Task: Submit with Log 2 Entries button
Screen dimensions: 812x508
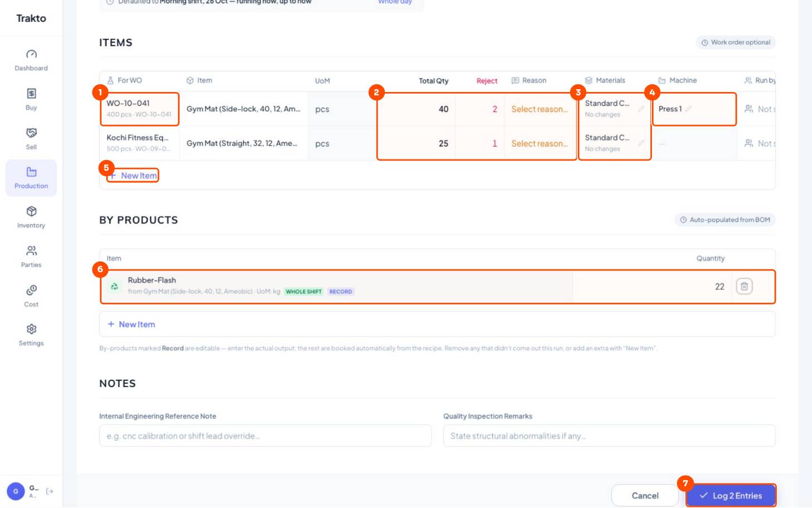Action: click(x=731, y=495)
